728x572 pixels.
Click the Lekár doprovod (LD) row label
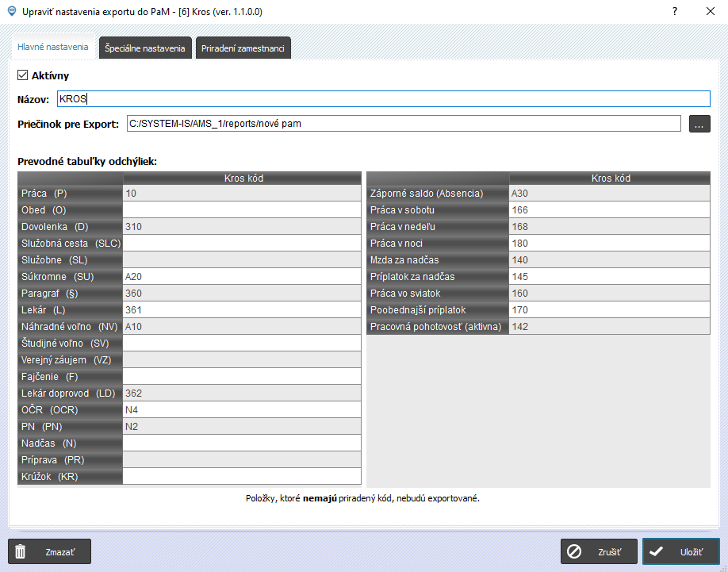(x=70, y=393)
